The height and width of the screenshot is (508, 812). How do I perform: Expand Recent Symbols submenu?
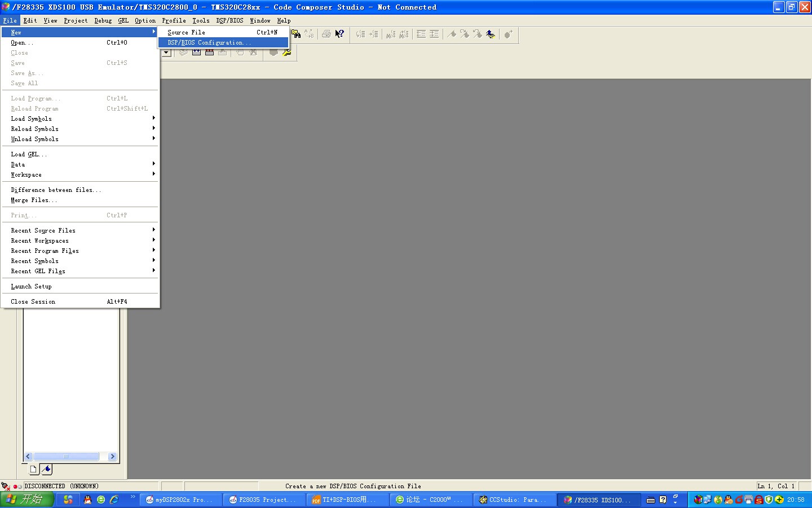pyautogui.click(x=80, y=261)
